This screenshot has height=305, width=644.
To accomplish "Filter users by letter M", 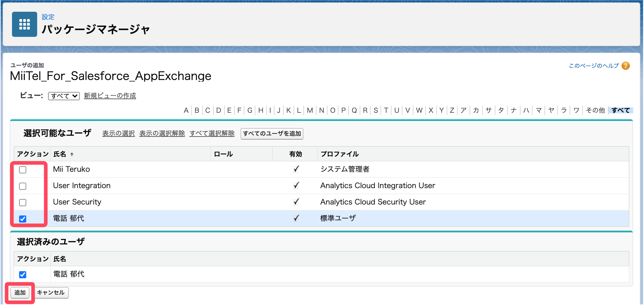I will 310,110.
